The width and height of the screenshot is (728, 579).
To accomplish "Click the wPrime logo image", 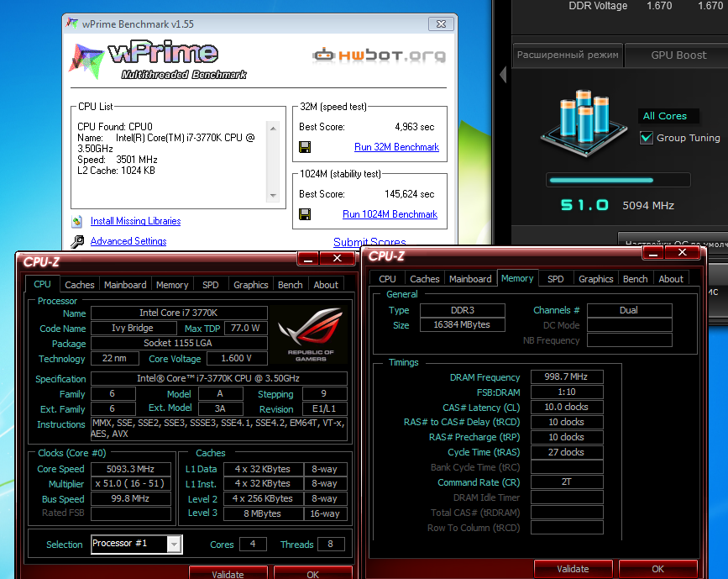I will pos(158,61).
